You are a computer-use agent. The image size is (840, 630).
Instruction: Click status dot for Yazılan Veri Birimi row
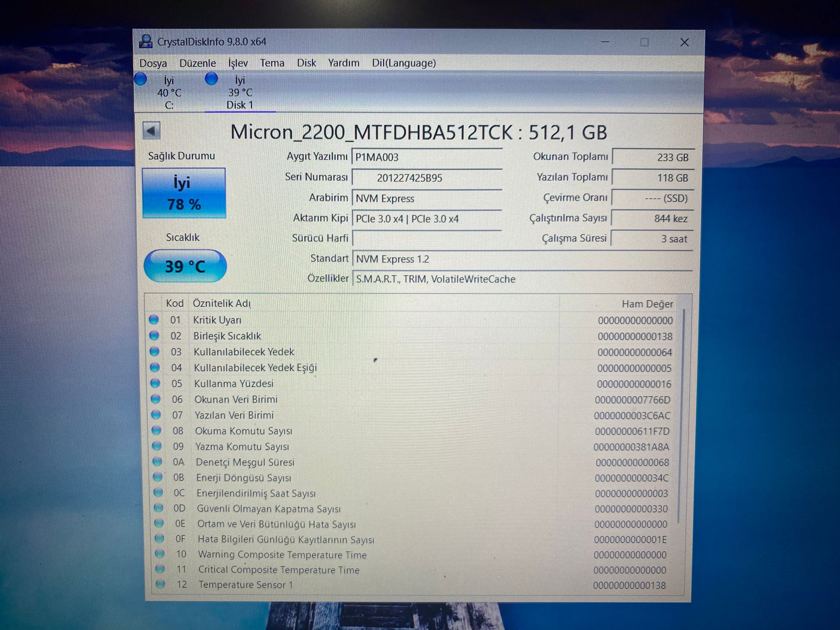click(156, 415)
